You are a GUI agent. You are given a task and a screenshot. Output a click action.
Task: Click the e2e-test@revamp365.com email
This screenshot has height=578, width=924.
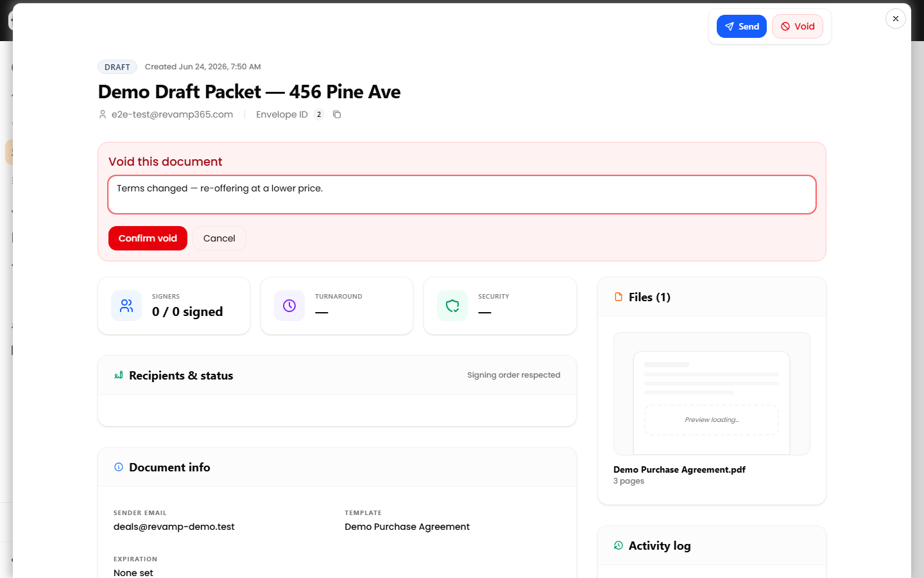(x=172, y=114)
